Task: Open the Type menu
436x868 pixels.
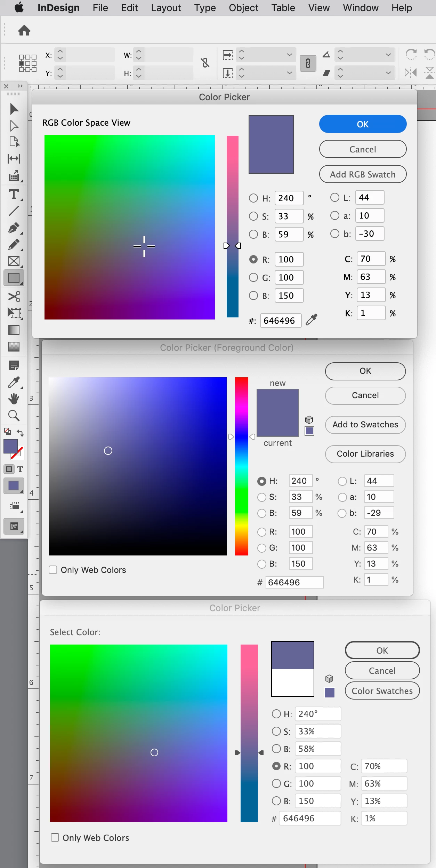Action: coord(205,8)
